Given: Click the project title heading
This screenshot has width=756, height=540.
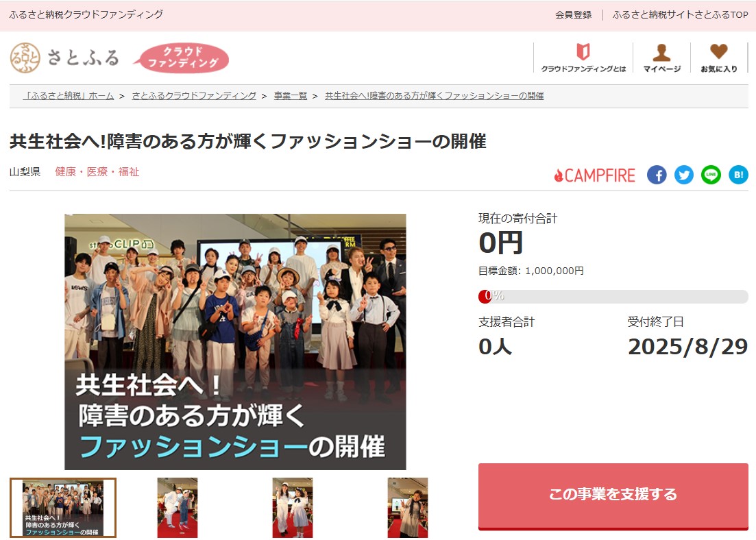Looking at the screenshot, I should pos(248,141).
